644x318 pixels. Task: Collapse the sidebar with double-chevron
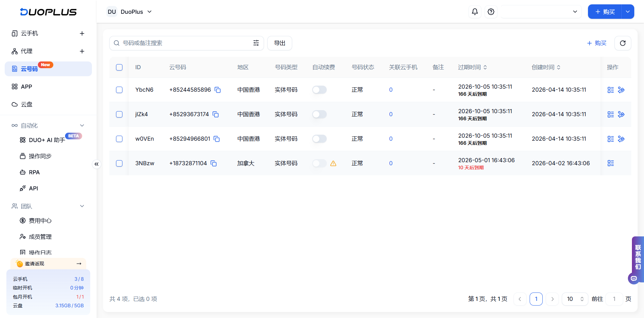96,164
